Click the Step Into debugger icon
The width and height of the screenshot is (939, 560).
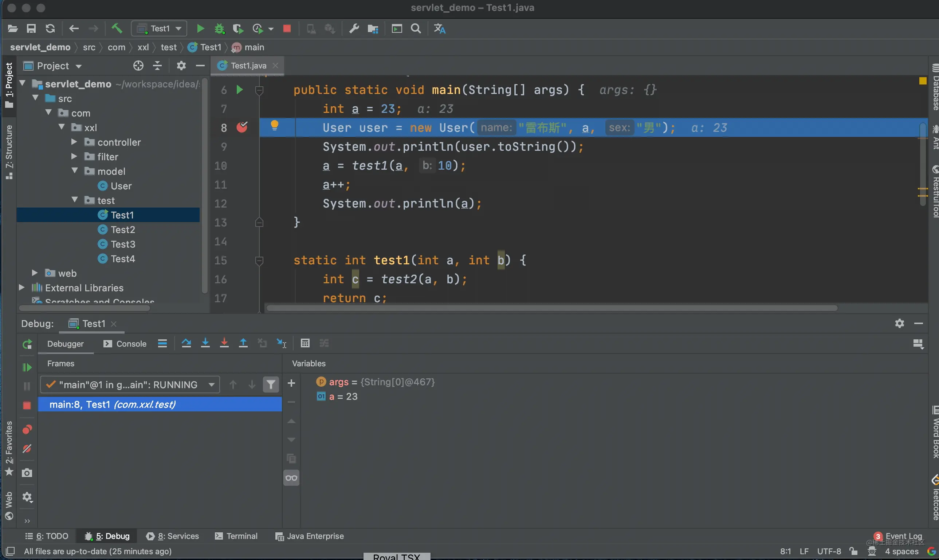(205, 343)
